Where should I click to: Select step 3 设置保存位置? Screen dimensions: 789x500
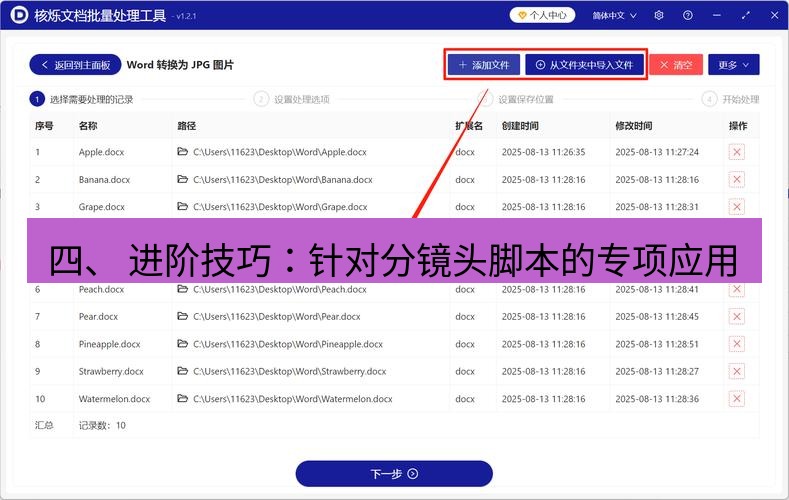[x=516, y=99]
